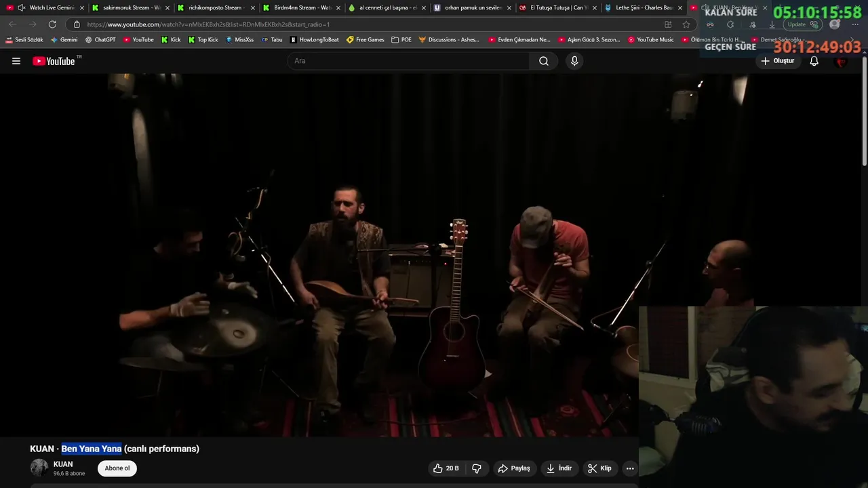The height and width of the screenshot is (488, 868).
Task: Open YouTube Music bookmark
Action: click(x=650, y=40)
